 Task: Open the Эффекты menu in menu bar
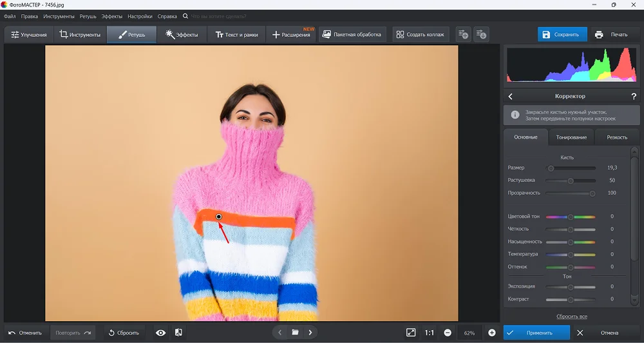112,17
